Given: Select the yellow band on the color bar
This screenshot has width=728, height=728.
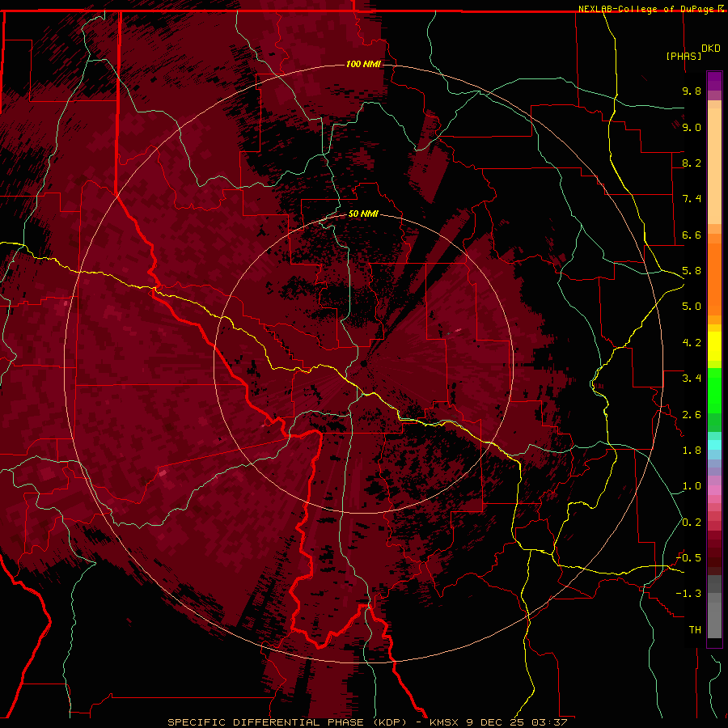Looking at the screenshot, I should click(x=714, y=346).
